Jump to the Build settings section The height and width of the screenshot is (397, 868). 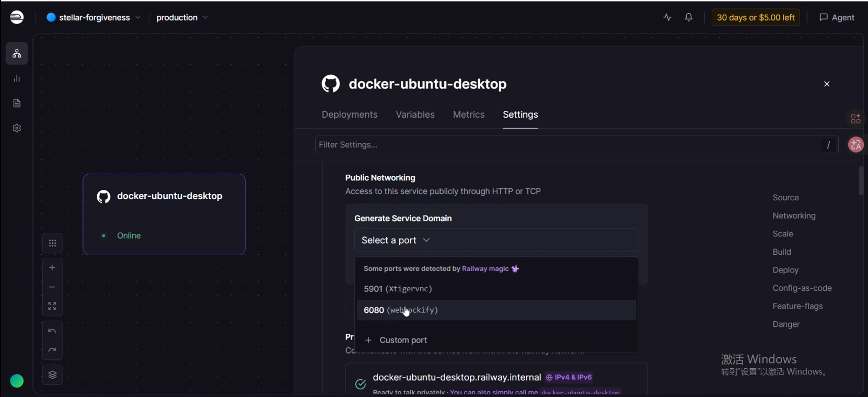(782, 252)
